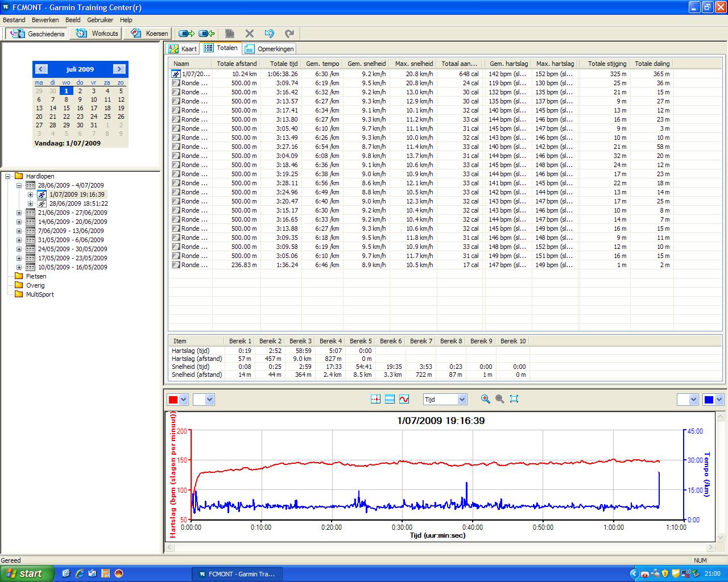This screenshot has width=728, height=582.
Task: Expand the 14/06/2009 - 20/06/2009 week
Action: tap(19, 222)
